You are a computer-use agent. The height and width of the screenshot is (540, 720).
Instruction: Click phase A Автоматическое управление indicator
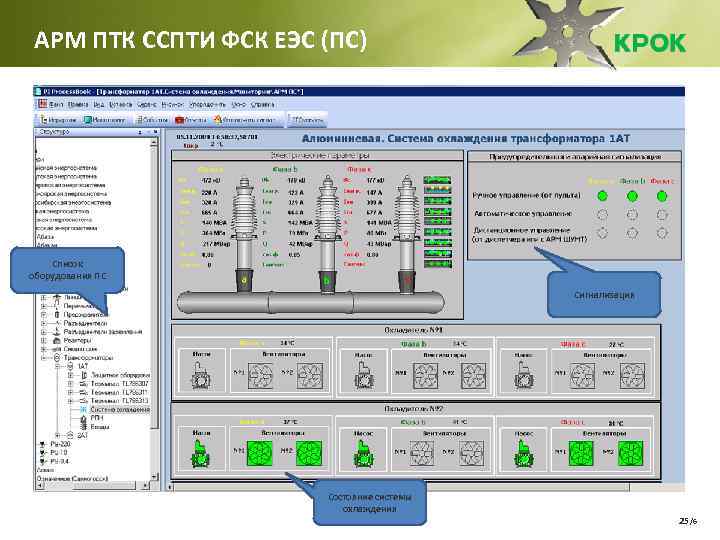pos(602,214)
